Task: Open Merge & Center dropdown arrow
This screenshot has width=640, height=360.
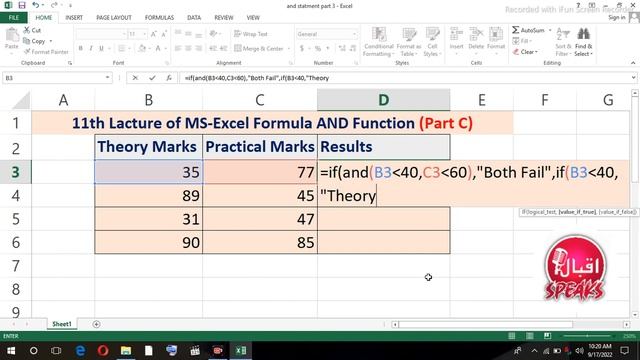Action: [x=289, y=49]
